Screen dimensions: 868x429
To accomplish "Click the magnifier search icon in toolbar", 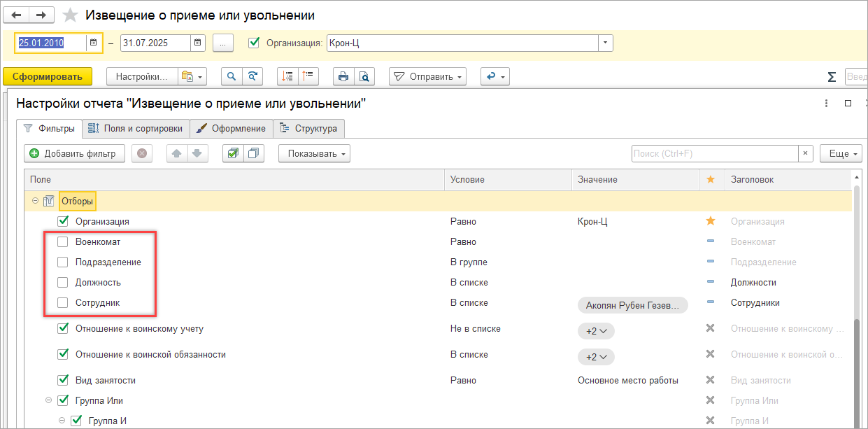I will click(x=232, y=76).
